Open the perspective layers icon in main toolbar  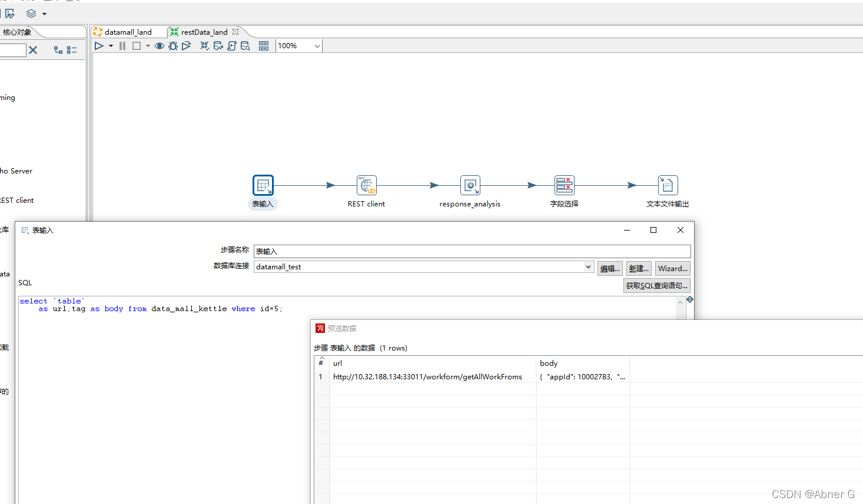pyautogui.click(x=31, y=14)
